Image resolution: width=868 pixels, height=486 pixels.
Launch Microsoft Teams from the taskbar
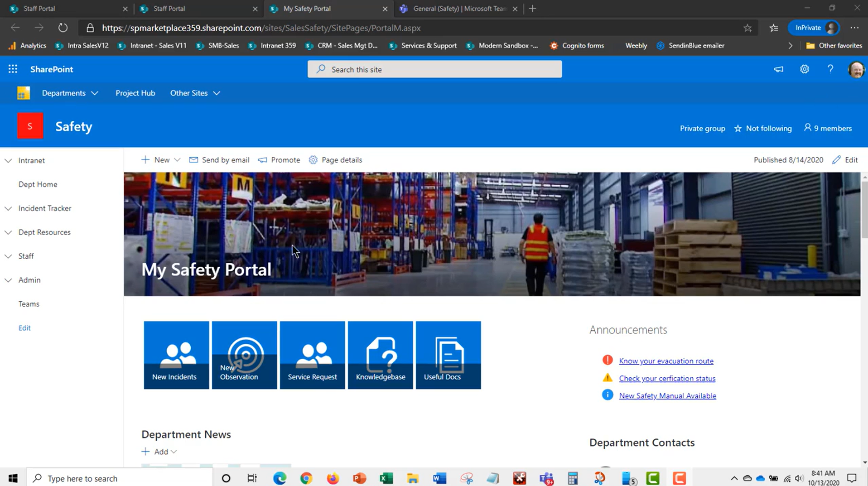[x=546, y=478]
